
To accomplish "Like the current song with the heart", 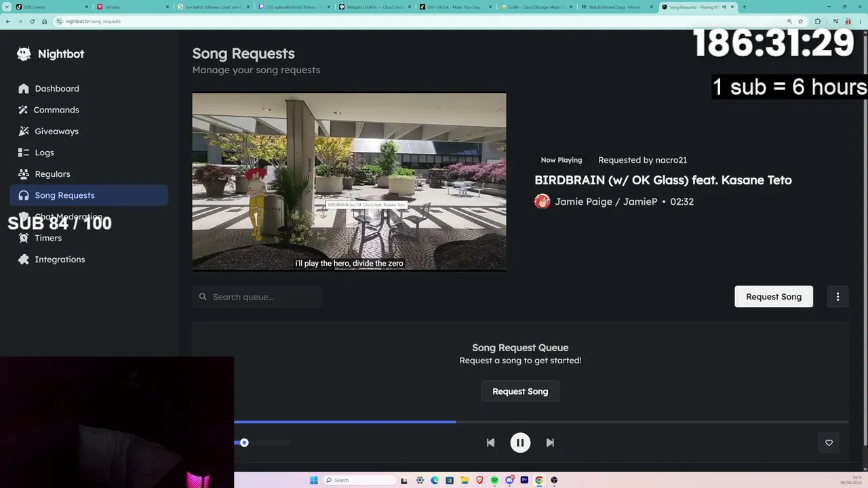I will (829, 443).
